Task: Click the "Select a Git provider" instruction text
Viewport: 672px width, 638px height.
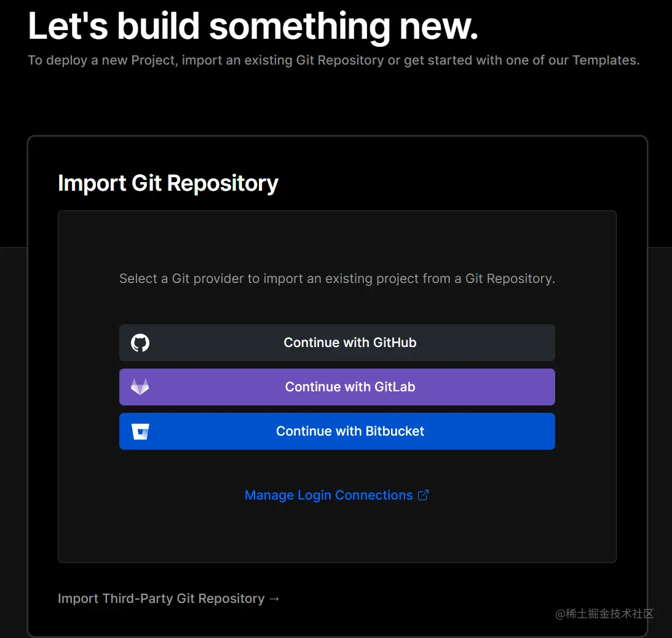Action: tap(337, 279)
